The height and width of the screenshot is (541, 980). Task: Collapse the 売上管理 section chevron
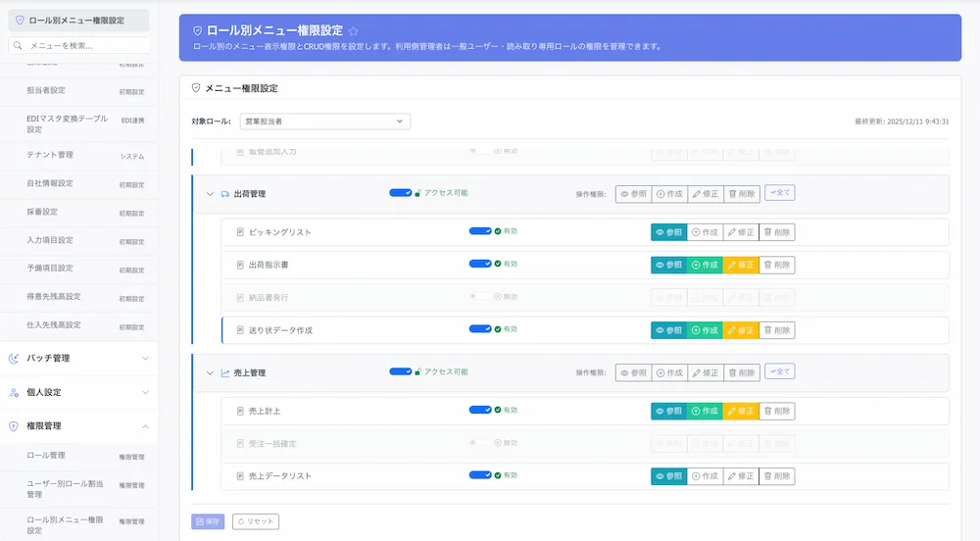click(209, 373)
